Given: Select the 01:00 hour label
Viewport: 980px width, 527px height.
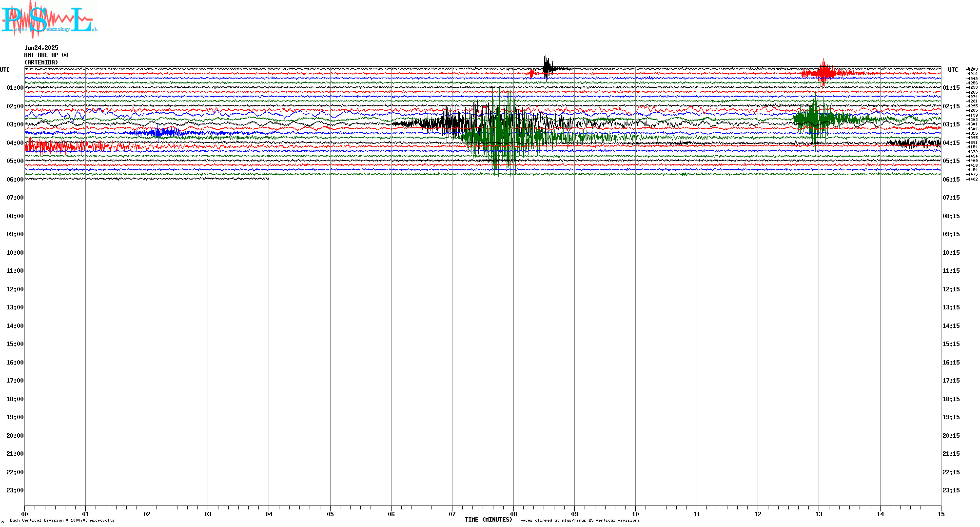Looking at the screenshot, I should point(15,88).
